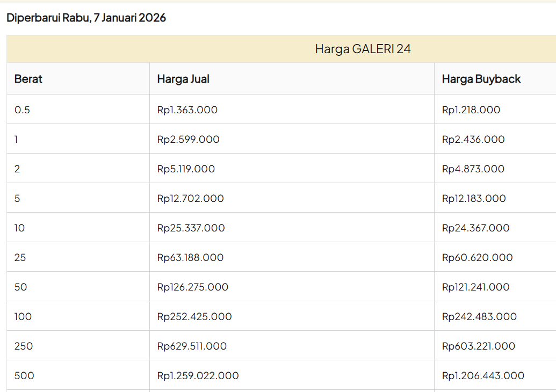Viewport: 556px width, 392px height.
Task: Click the 0.5 weight cell
Action: (23, 110)
